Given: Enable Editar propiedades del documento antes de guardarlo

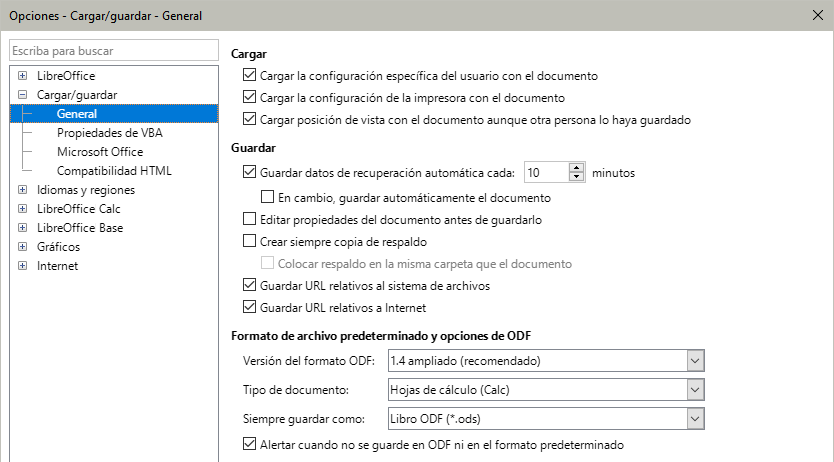Looking at the screenshot, I should [249, 219].
